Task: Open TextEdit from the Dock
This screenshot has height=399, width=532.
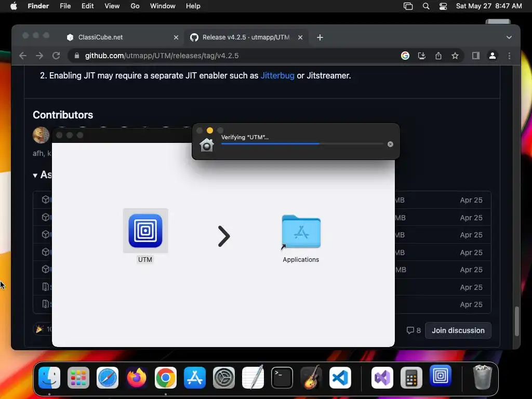Action: (x=253, y=378)
